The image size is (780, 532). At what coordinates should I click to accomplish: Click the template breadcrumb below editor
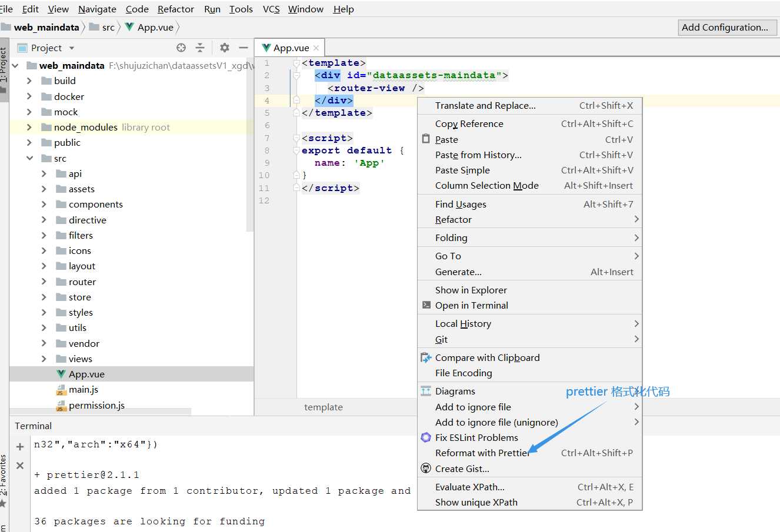pyautogui.click(x=323, y=407)
